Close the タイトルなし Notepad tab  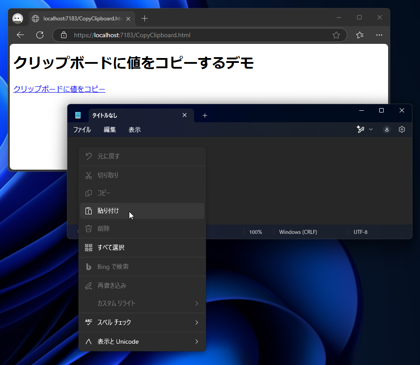[x=185, y=115]
